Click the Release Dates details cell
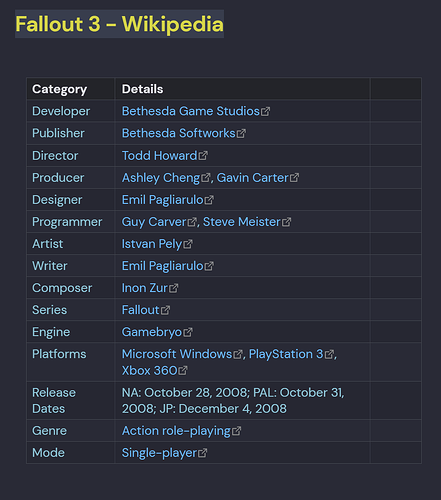Image resolution: width=441 pixels, height=500 pixels. (243, 401)
